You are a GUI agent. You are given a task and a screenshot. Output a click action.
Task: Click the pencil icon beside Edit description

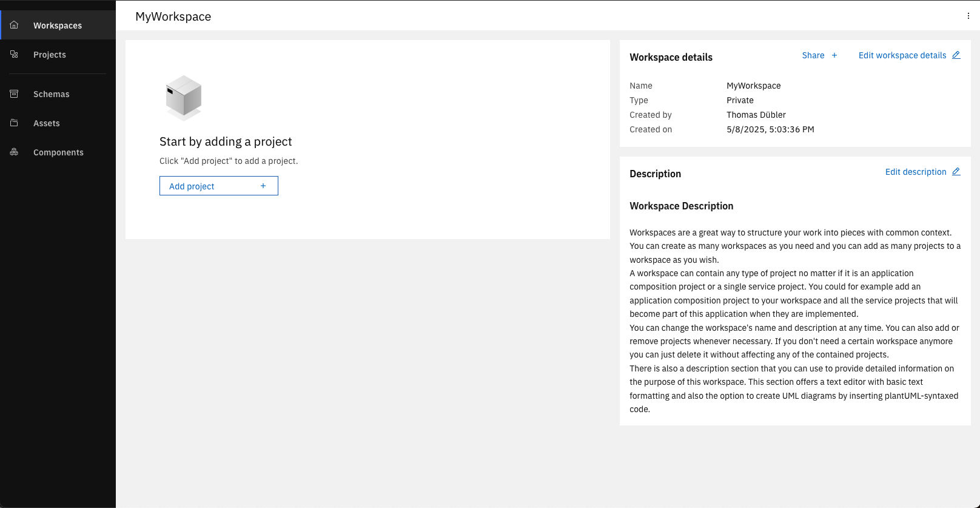[956, 172]
